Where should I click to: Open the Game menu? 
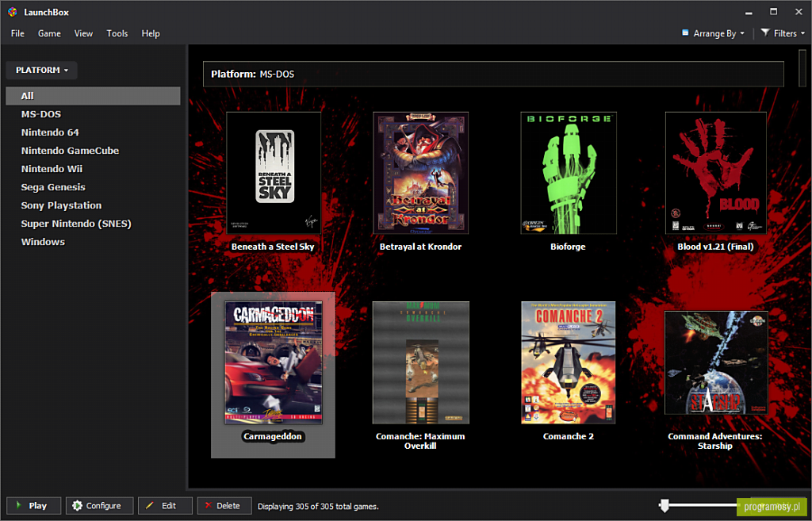point(49,33)
